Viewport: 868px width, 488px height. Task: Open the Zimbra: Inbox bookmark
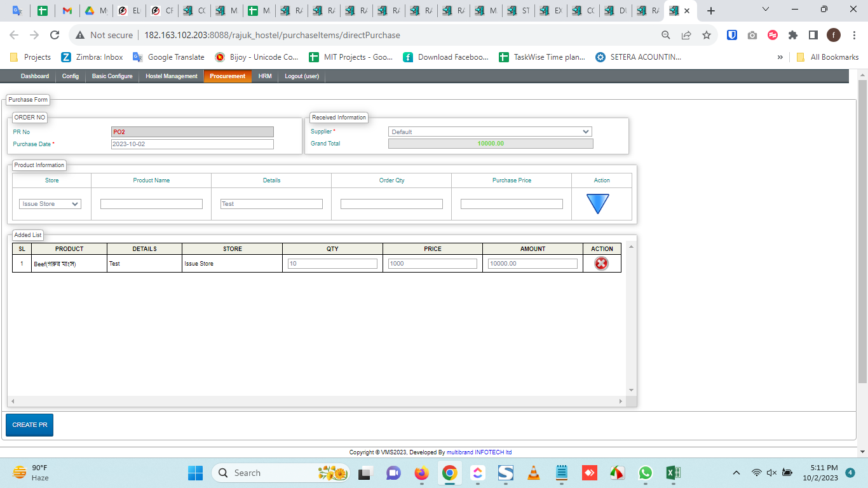[x=92, y=57]
